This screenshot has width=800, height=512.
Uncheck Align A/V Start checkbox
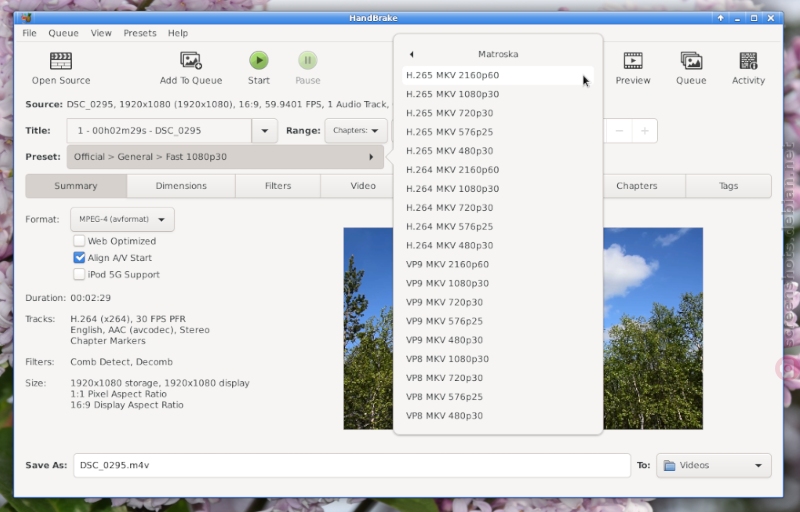[x=79, y=258]
